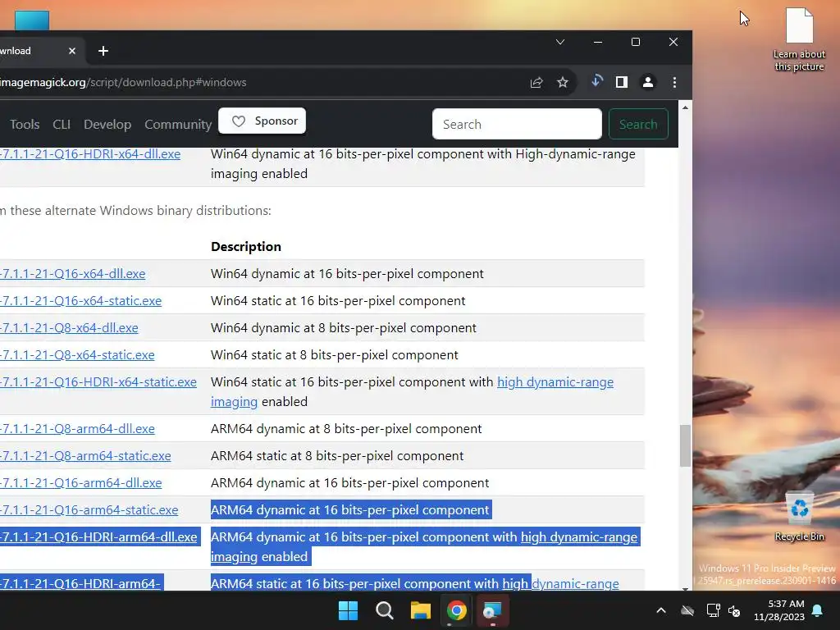Viewport: 840px width, 630px height.
Task: Click the address bar URL
Action: [123, 83]
